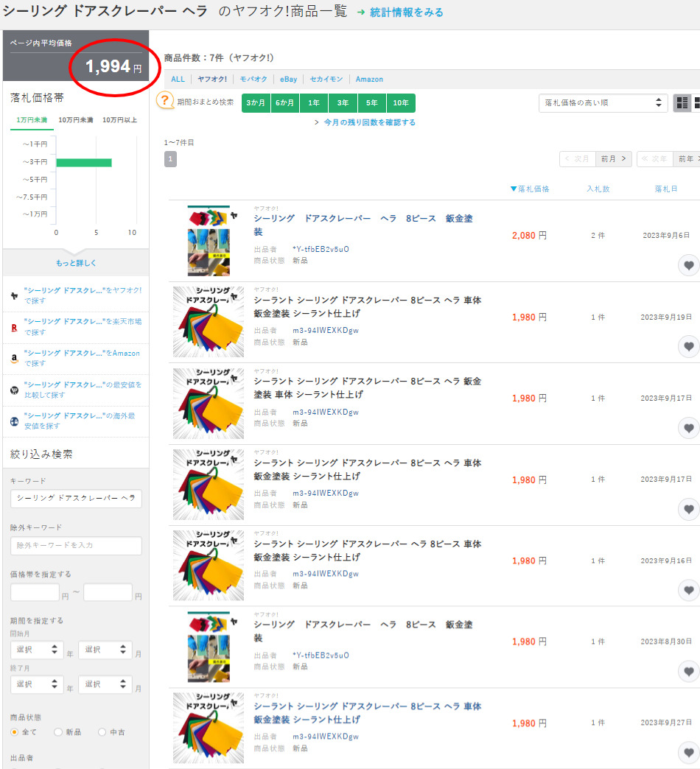Screen dimensions: 700x769
Task: Open the 落札価格の高い順 sort dropdown
Action: pyautogui.click(x=603, y=103)
